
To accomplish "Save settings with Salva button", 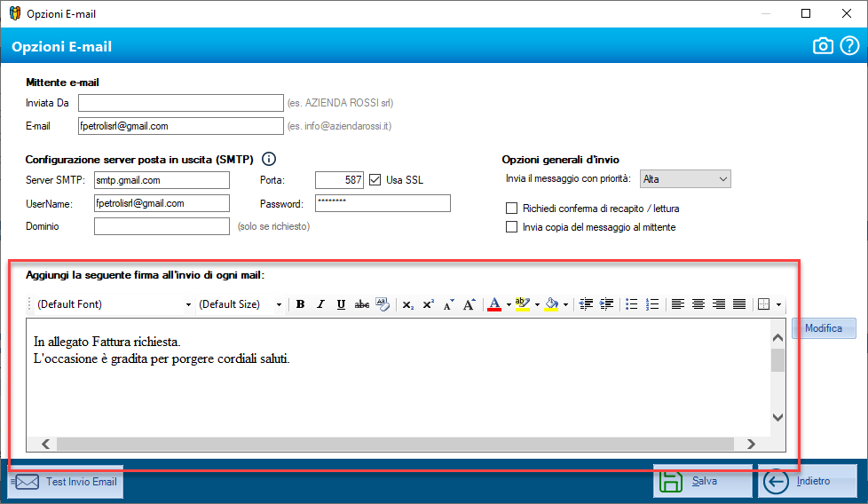I will pos(703,481).
